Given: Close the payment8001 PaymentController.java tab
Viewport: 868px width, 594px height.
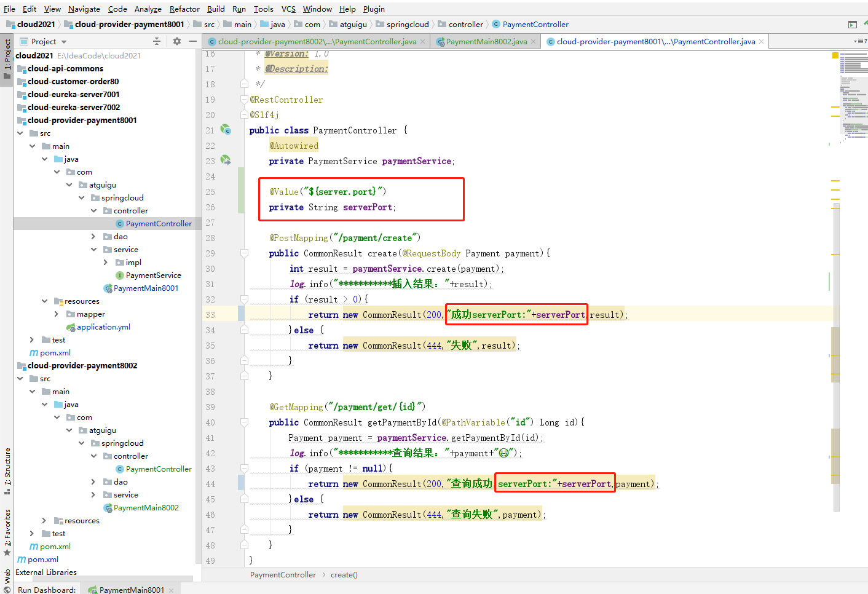Looking at the screenshot, I should click(x=761, y=41).
